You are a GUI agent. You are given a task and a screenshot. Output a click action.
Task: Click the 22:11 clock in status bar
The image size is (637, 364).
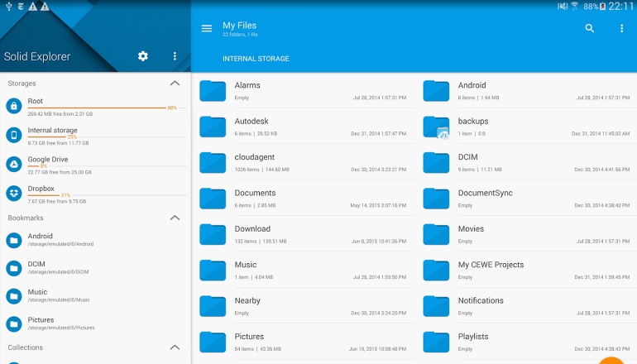(620, 6)
